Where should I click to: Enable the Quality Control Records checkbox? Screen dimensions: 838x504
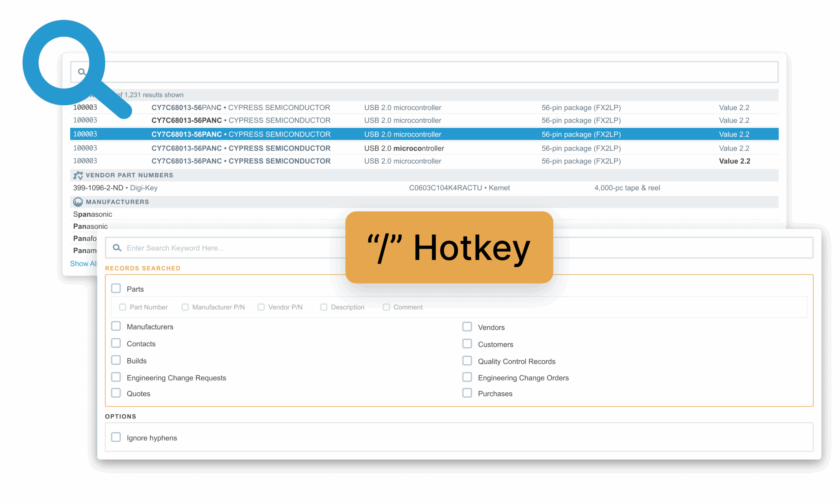pyautogui.click(x=467, y=361)
